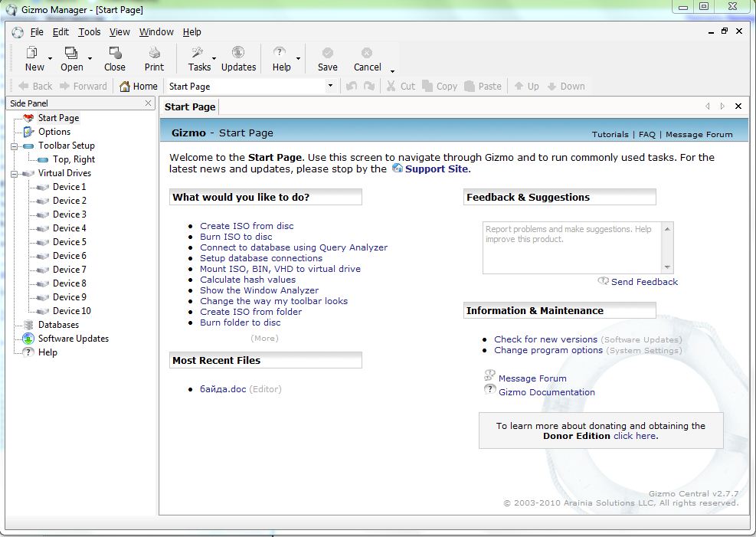Image resolution: width=756 pixels, height=537 pixels.
Task: Open the File menu
Action: [x=37, y=32]
